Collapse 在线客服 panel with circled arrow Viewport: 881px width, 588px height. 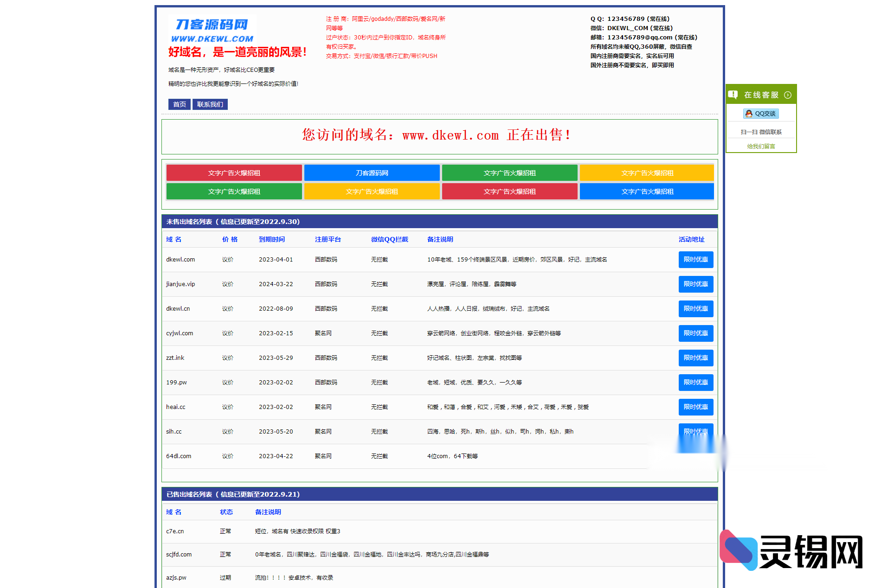[788, 95]
